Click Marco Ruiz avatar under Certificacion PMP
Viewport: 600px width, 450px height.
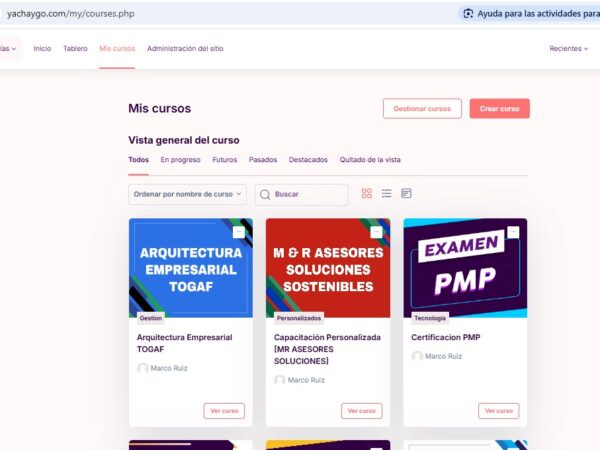click(417, 356)
